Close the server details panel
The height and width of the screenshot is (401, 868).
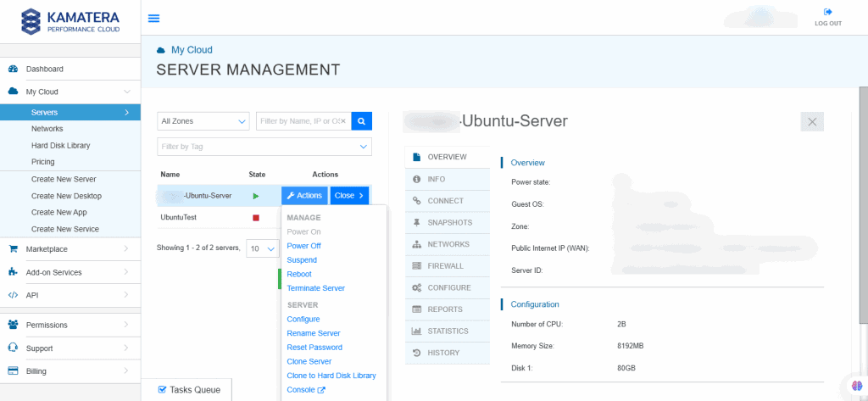(x=812, y=122)
